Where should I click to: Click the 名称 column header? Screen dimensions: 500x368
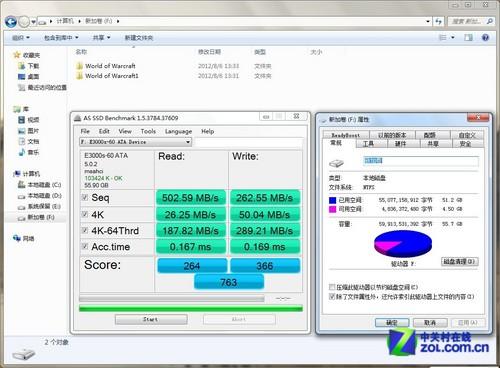pyautogui.click(x=81, y=52)
